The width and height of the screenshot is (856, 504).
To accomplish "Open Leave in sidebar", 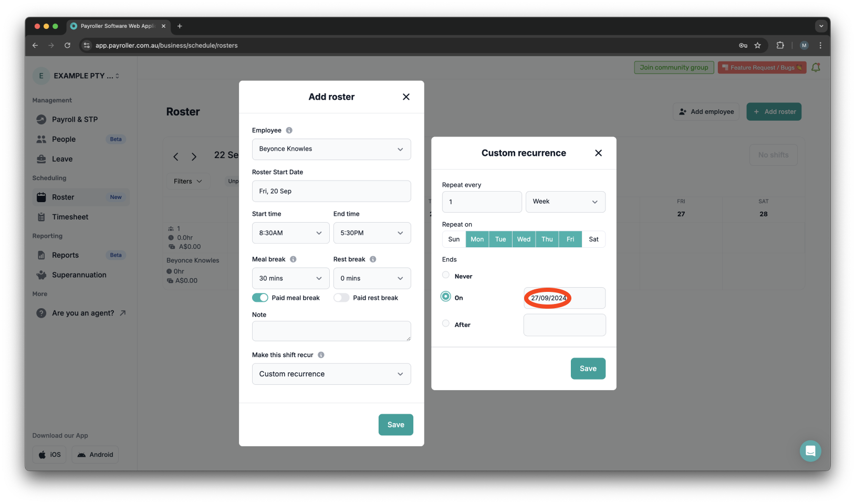I will pyautogui.click(x=80, y=159).
